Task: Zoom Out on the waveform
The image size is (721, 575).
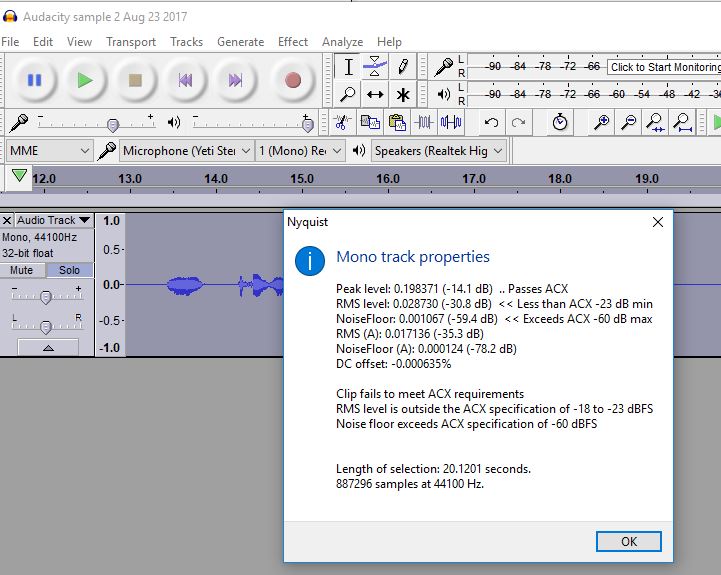Action: [628, 122]
